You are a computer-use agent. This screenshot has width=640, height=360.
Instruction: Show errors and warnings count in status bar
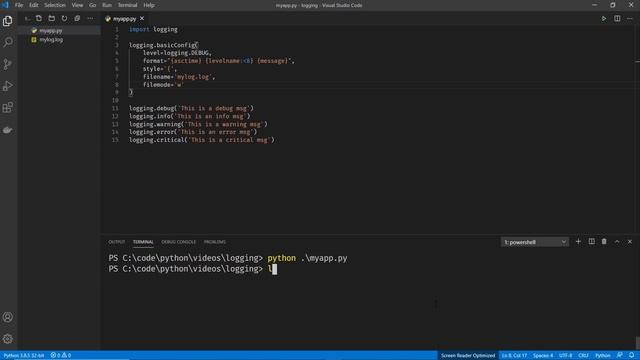[60, 355]
